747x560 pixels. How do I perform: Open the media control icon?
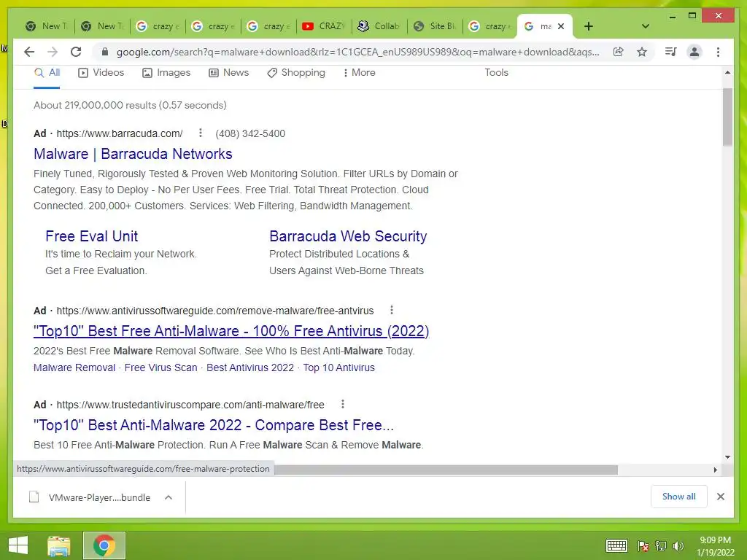(x=671, y=52)
